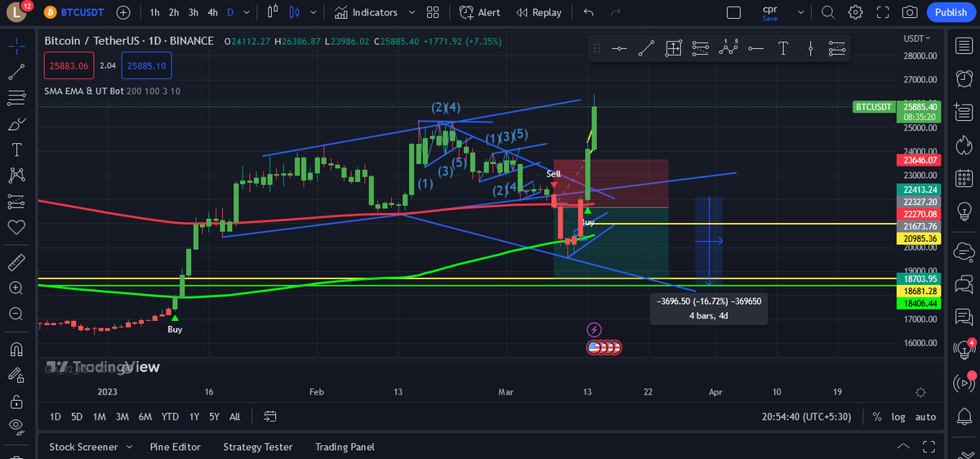Open the prediction and measurement tools
Screen dimensions: 980x459
click(x=16, y=201)
